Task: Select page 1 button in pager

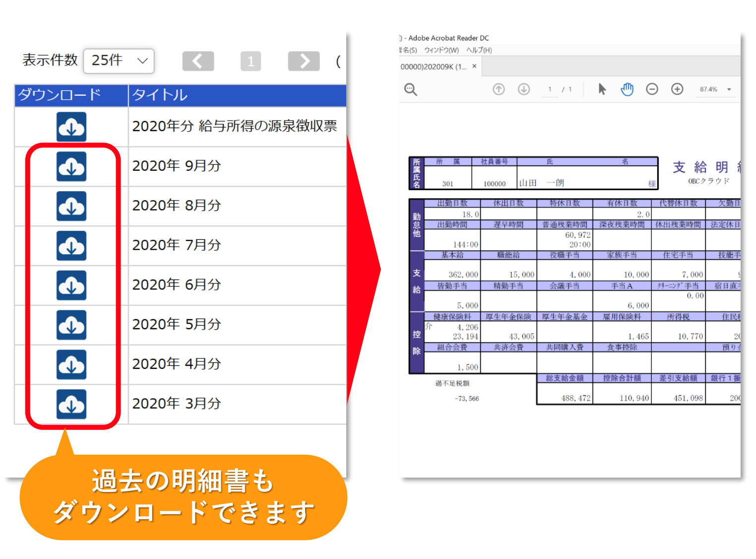Action: pos(251,61)
